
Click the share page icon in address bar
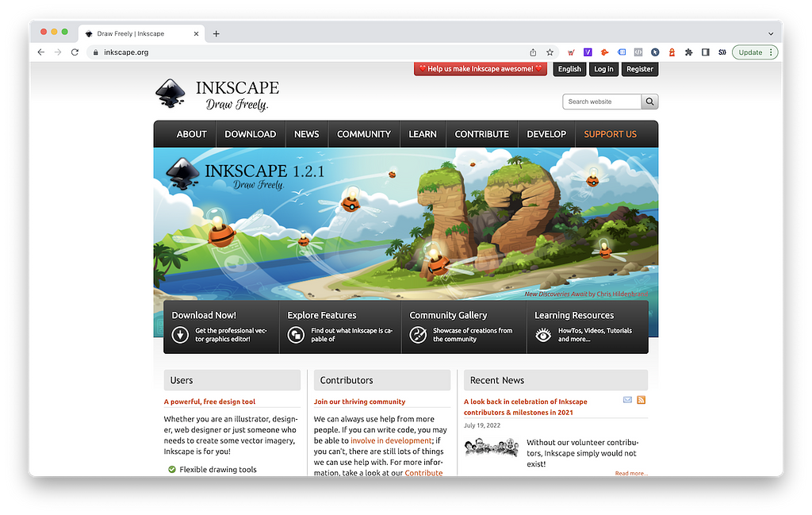click(x=533, y=52)
